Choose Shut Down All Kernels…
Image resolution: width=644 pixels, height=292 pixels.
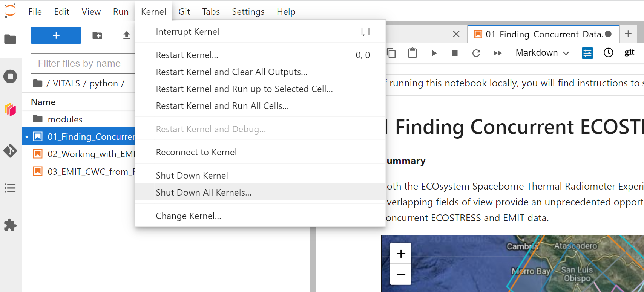[260, 193]
